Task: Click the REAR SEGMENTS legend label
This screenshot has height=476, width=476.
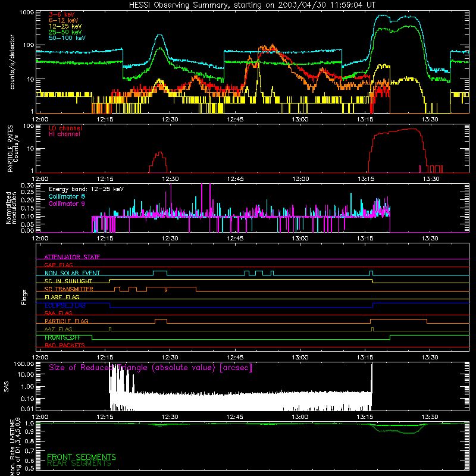Action: click(79, 464)
